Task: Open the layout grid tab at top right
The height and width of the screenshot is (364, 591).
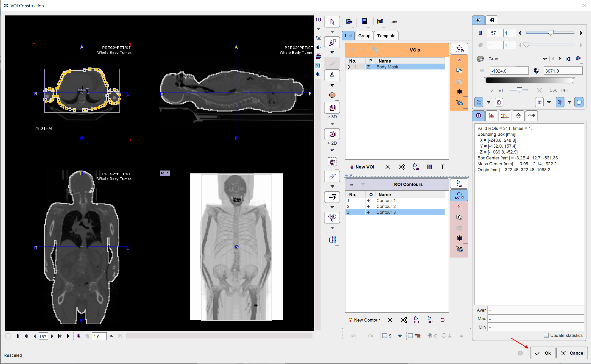Action: pos(492,20)
